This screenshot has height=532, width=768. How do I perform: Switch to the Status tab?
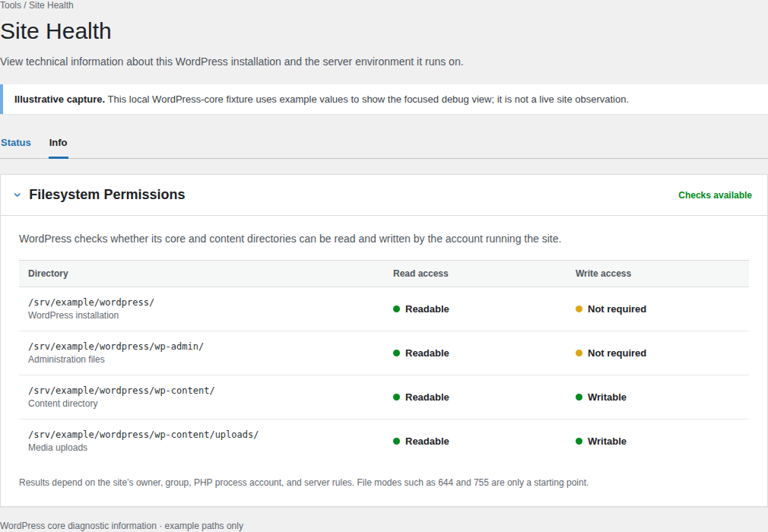coord(16,142)
